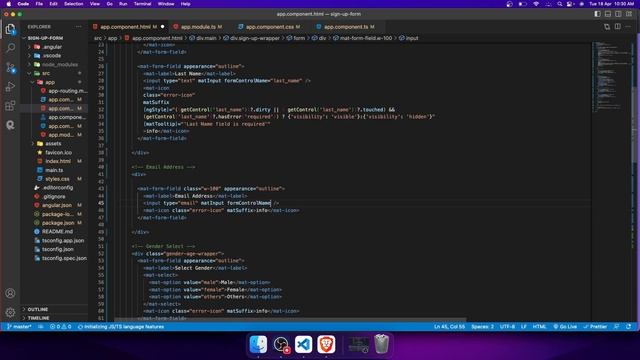Open app-routing module file in explorer

coord(67,91)
